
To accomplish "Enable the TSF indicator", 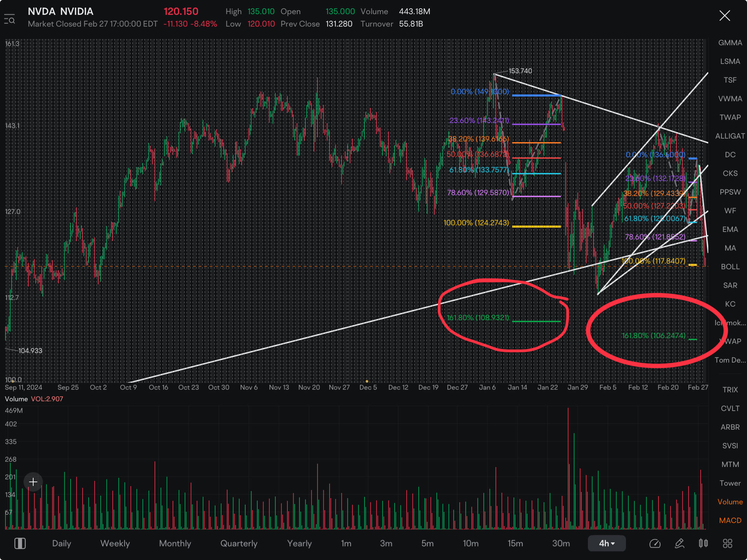I will point(730,80).
